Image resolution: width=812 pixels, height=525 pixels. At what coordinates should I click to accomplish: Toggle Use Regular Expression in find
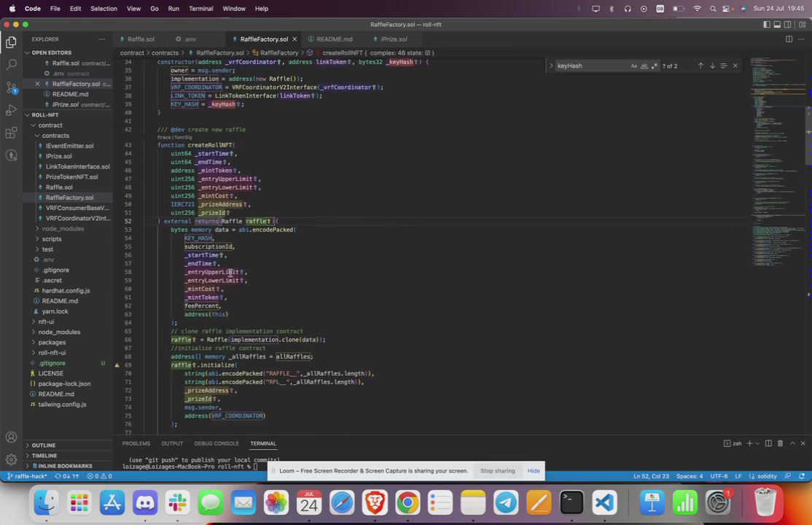pos(655,66)
